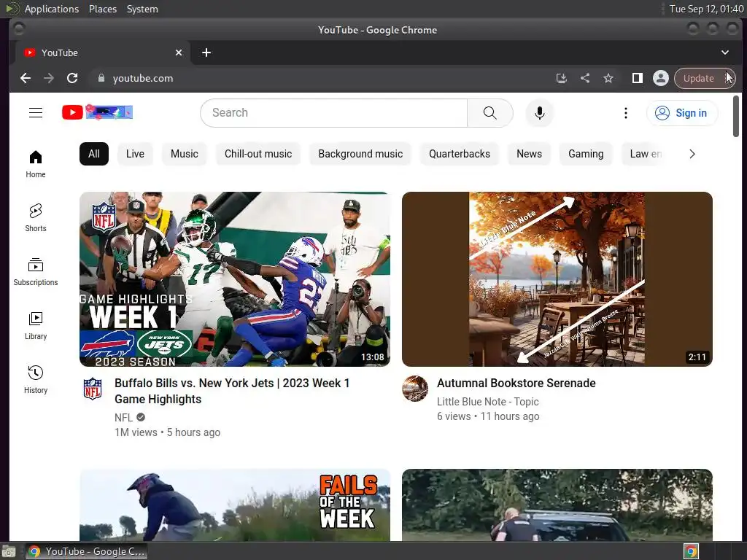Open Shorts in sidebar
The height and width of the screenshot is (560, 747).
click(x=36, y=218)
